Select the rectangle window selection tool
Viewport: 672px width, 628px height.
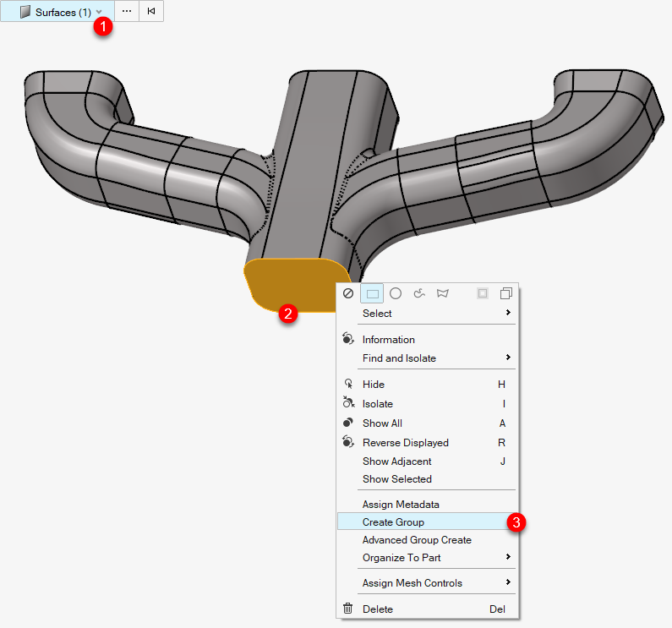pyautogui.click(x=372, y=293)
